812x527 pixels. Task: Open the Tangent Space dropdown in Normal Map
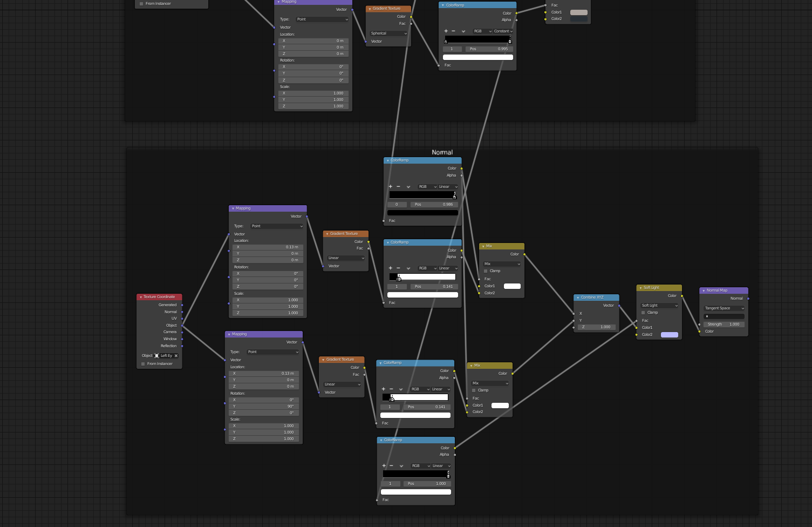725,308
